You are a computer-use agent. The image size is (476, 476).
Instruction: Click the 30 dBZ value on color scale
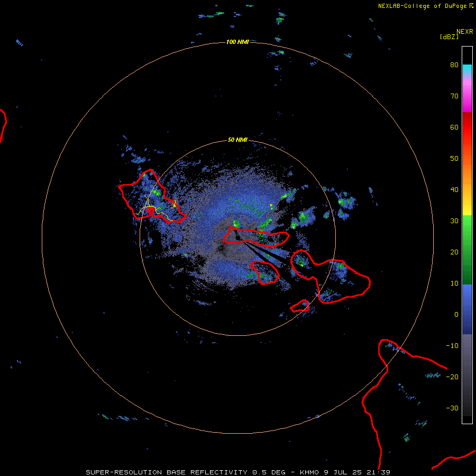pyautogui.click(x=454, y=221)
